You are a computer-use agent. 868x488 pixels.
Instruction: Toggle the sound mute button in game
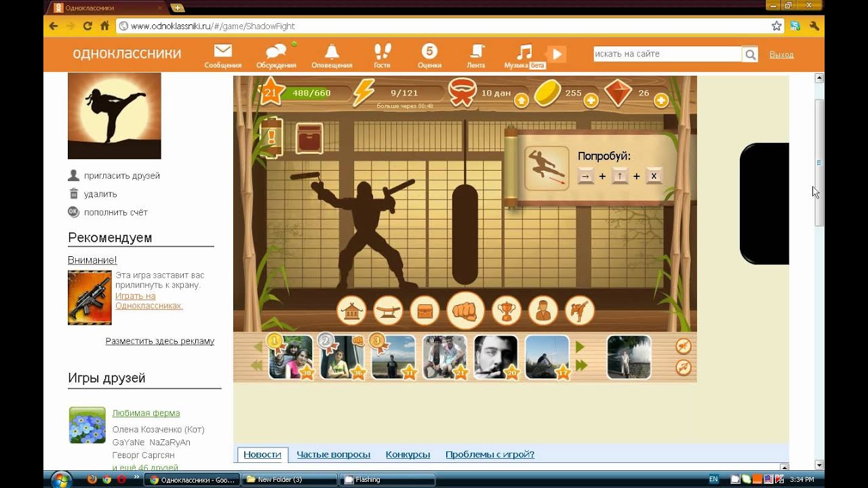click(x=684, y=346)
